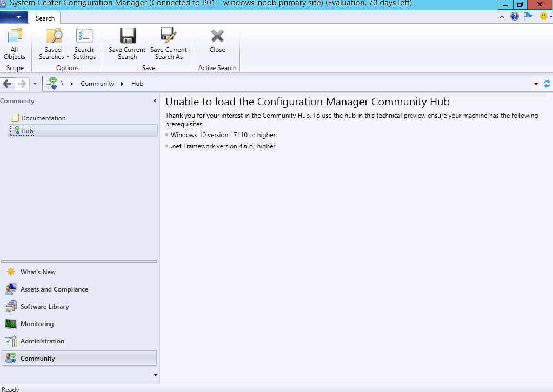Screen dimensions: 553x392
Task: Collapse the ribbon with the up arrow
Action: [x=502, y=17]
